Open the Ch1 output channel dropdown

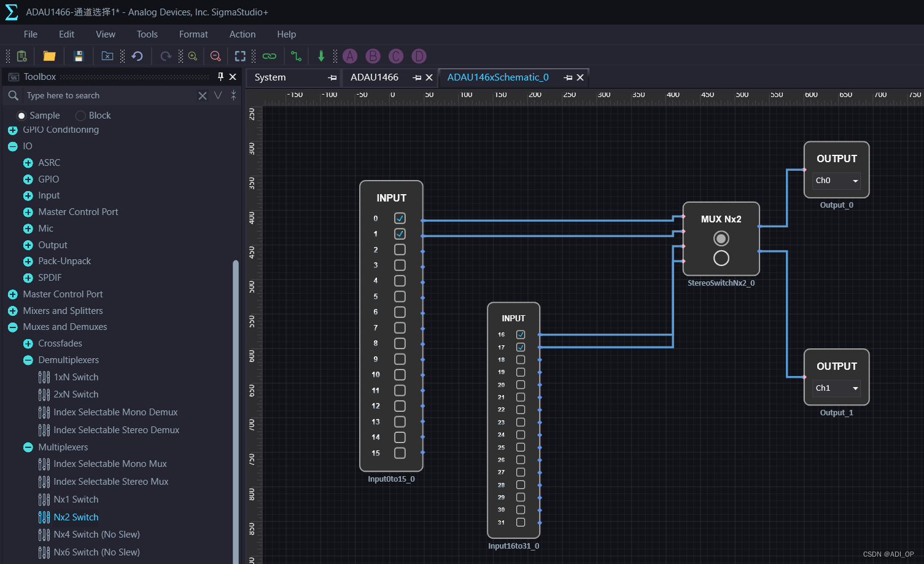[837, 388]
